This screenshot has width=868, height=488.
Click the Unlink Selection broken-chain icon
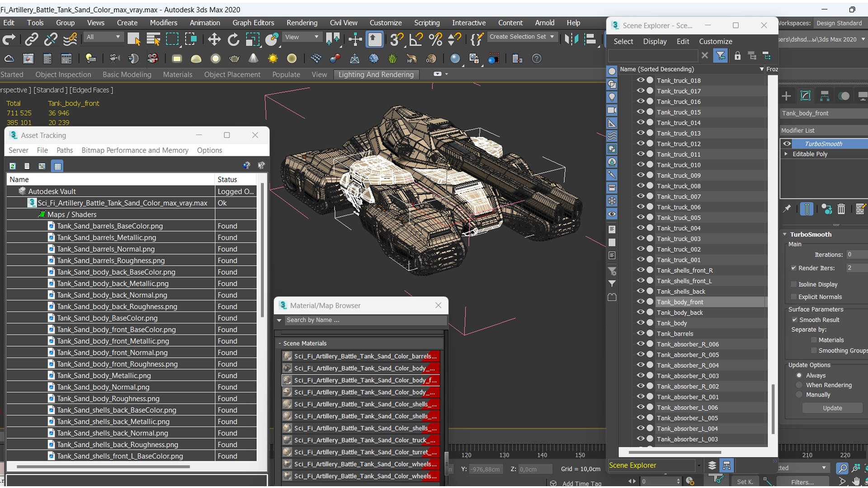pos(51,40)
